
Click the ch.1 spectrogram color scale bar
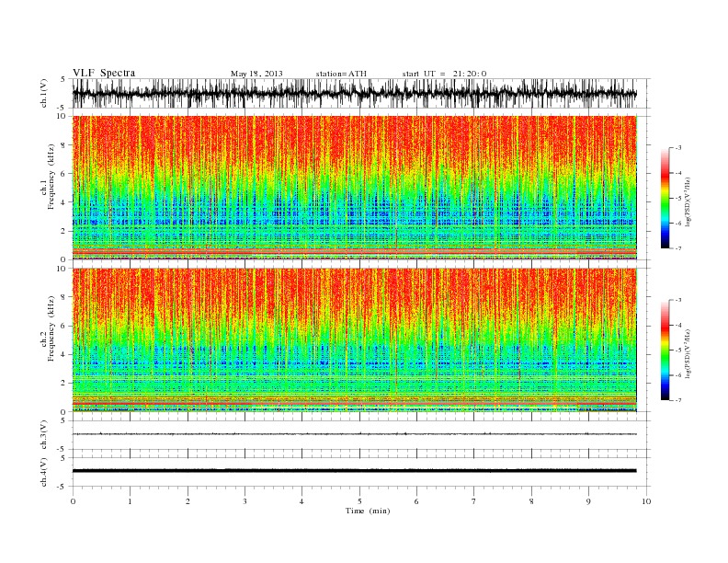(x=665, y=198)
